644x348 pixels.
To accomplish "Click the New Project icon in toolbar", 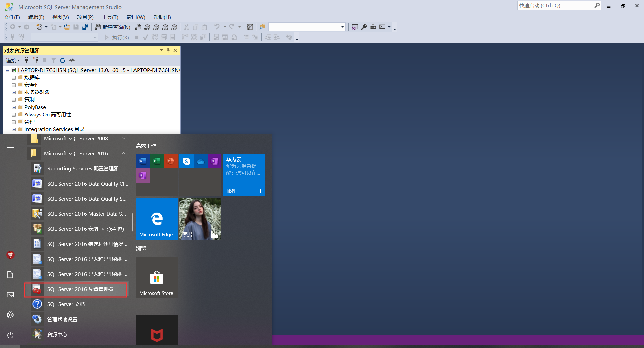I will (39, 27).
